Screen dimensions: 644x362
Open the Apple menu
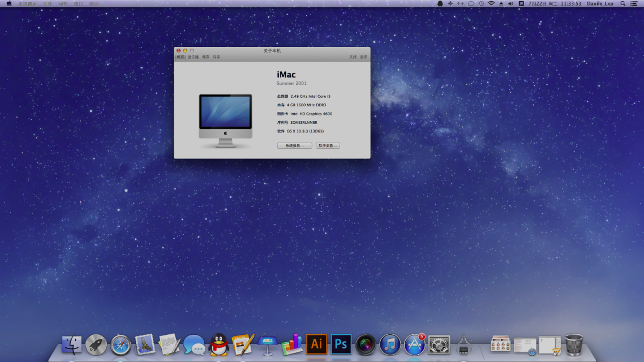9,3
